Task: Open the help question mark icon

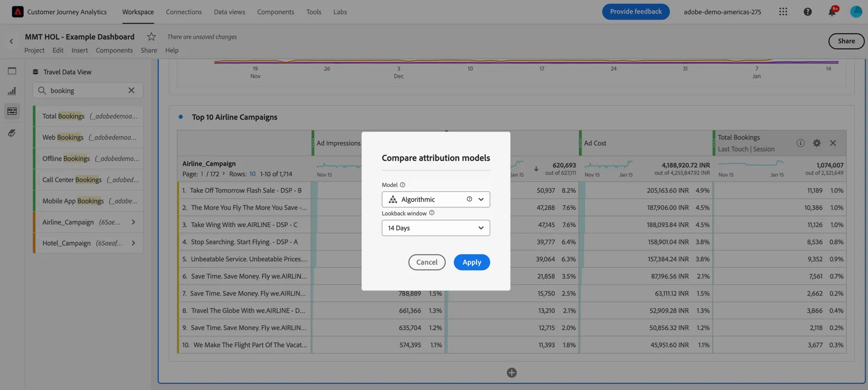Action: click(x=807, y=12)
